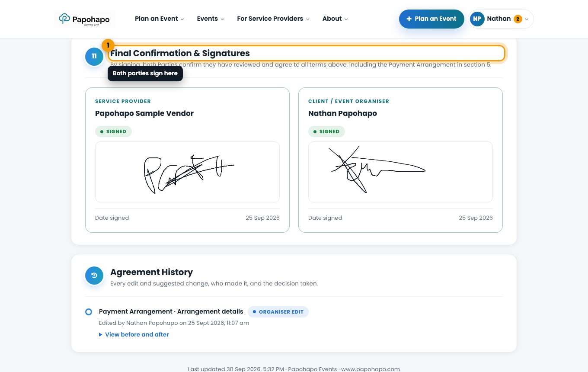Click the Final Confirmation & Signatures heading

tap(180, 53)
